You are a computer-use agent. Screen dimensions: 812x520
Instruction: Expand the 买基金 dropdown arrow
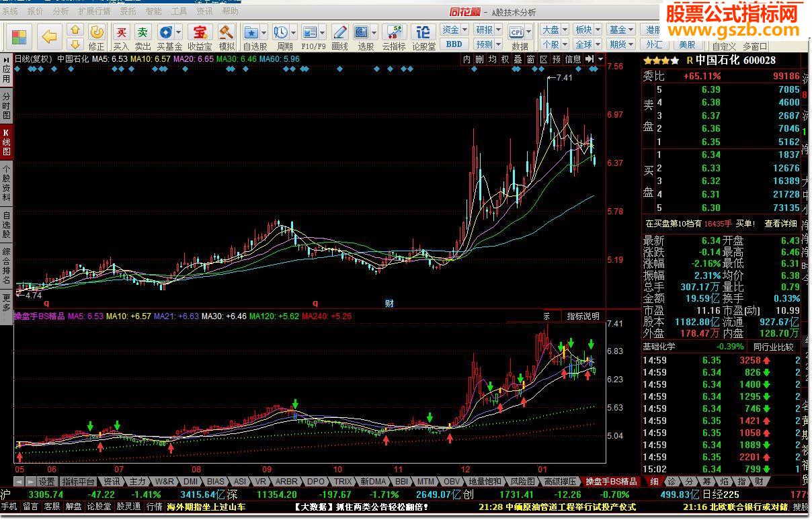tap(179, 32)
